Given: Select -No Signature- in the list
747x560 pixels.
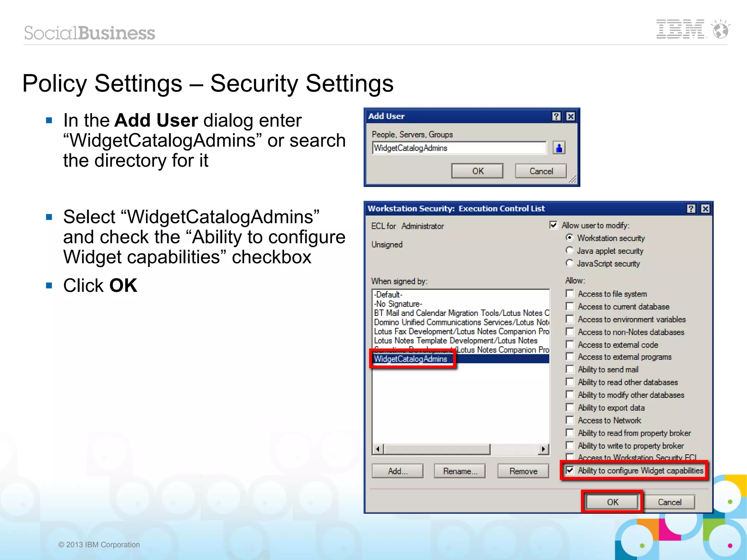Looking at the screenshot, I should pyautogui.click(x=461, y=304).
